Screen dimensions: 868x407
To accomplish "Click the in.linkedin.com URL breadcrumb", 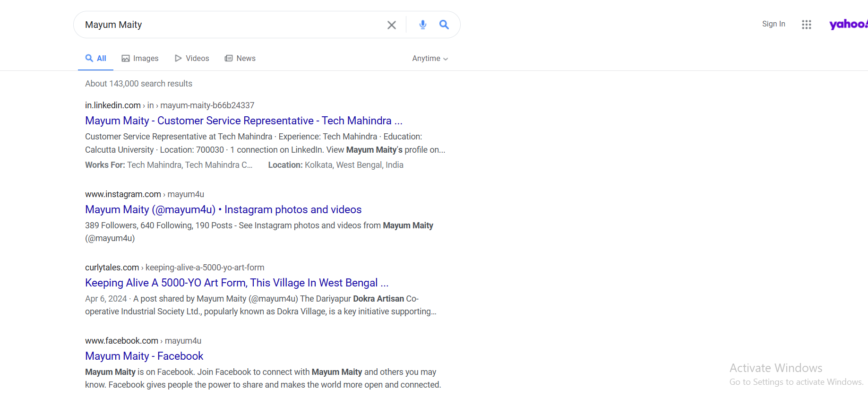I will coord(113,105).
